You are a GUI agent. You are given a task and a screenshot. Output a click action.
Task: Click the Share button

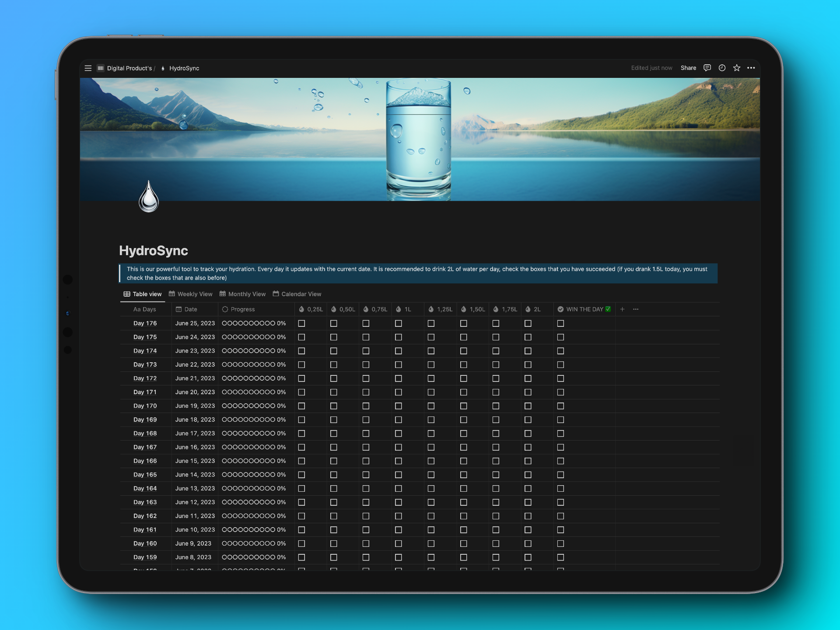click(x=688, y=68)
